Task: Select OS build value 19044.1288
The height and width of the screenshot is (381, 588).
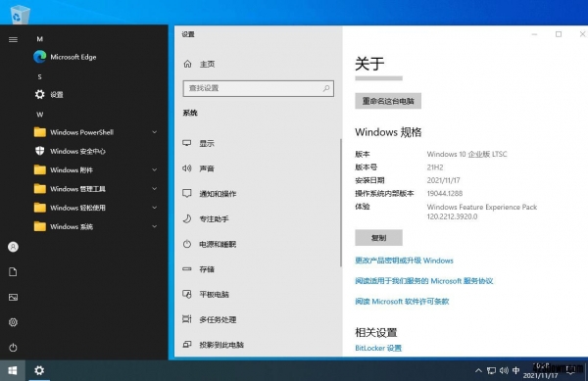Action: pos(445,193)
